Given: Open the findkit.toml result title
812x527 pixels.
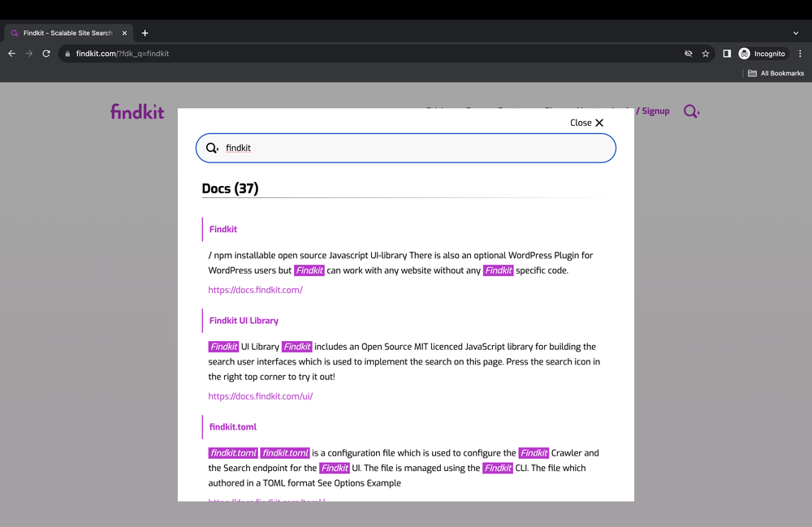Looking at the screenshot, I should tap(233, 427).
